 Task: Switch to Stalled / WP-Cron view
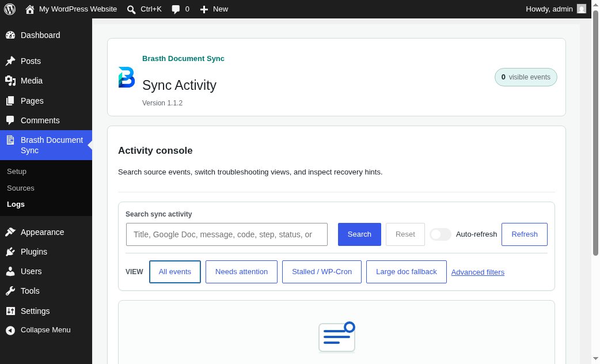[322, 272]
